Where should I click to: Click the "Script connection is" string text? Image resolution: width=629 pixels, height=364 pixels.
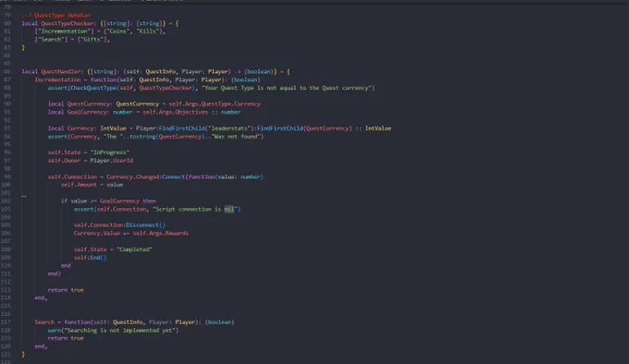188,209
